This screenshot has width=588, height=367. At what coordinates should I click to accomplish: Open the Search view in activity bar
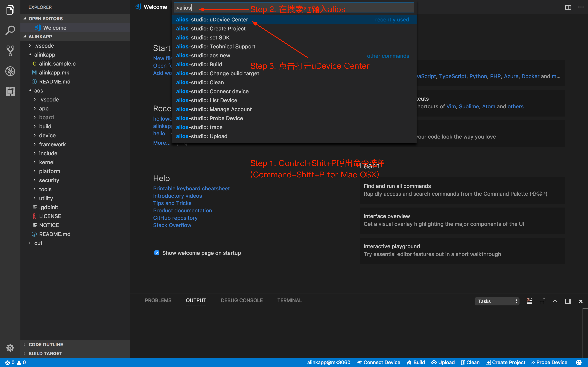pos(10,30)
